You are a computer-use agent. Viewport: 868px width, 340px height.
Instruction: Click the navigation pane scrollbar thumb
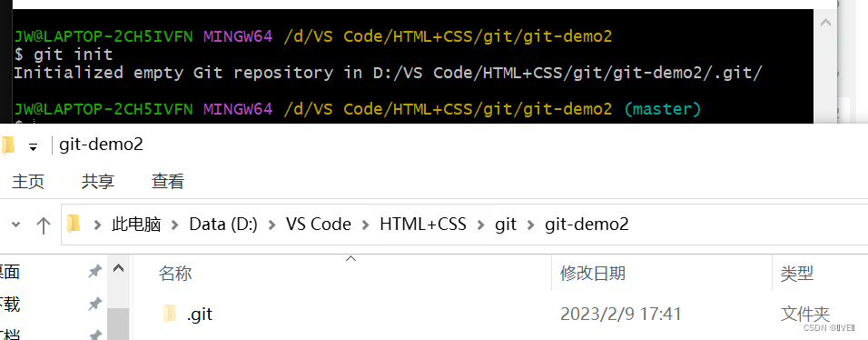(118, 324)
